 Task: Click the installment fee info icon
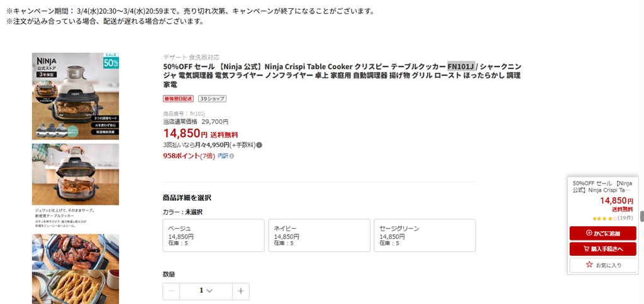click(x=259, y=145)
